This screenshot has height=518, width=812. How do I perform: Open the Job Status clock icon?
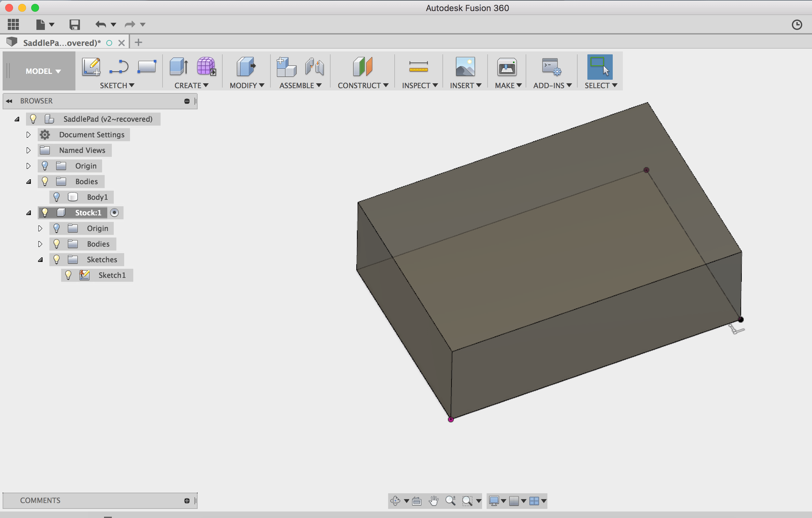pyautogui.click(x=796, y=25)
